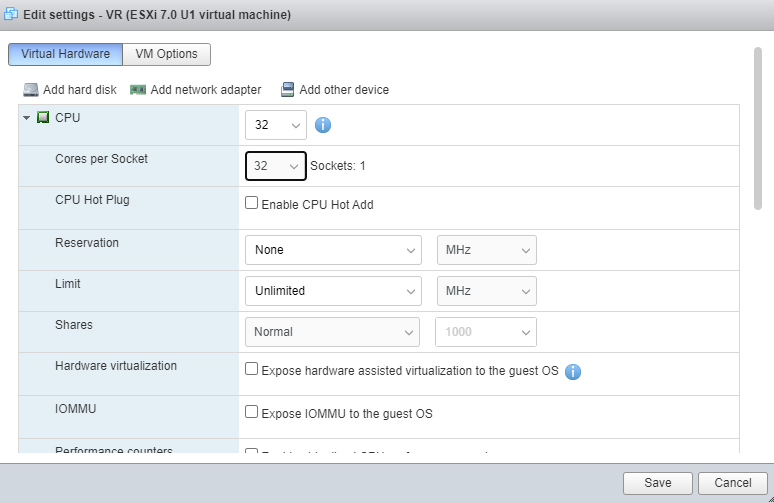
Task: Click the IOMMU label
Action: [76, 408]
